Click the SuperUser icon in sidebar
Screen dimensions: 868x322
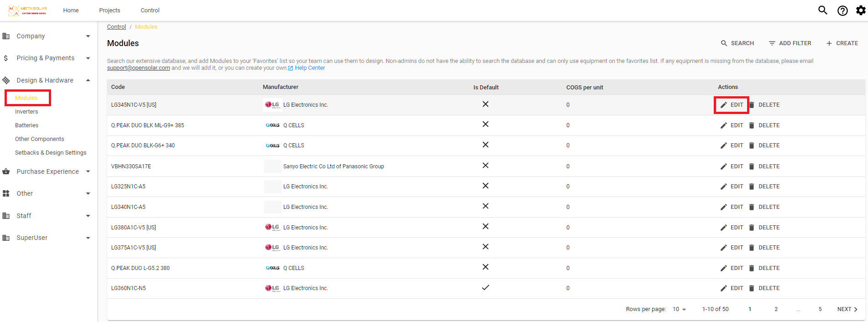pyautogui.click(x=6, y=238)
